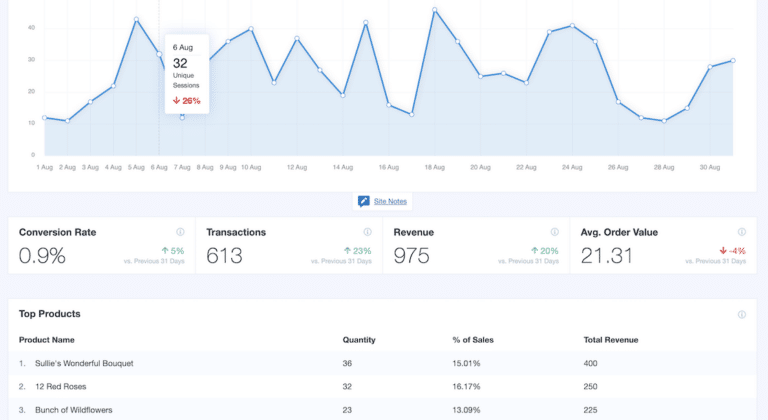The height and width of the screenshot is (420, 768).
Task: Select Sullie's Wonderful Bouquet row
Action: [383, 363]
